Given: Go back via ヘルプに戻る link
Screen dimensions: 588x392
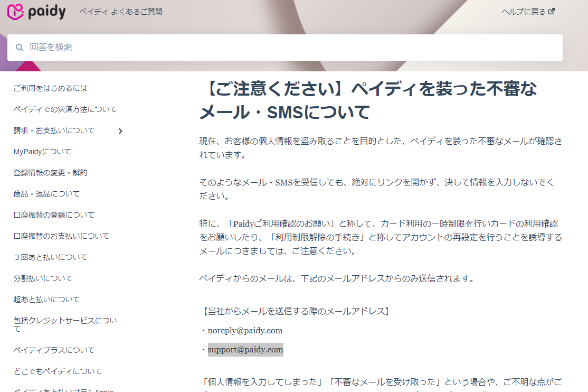Looking at the screenshot, I should 523,12.
